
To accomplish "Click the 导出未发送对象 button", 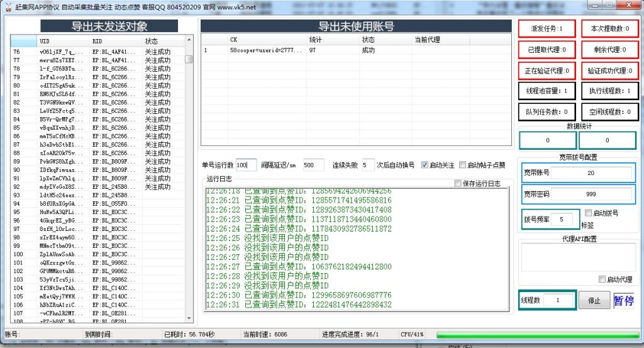I will point(109,26).
